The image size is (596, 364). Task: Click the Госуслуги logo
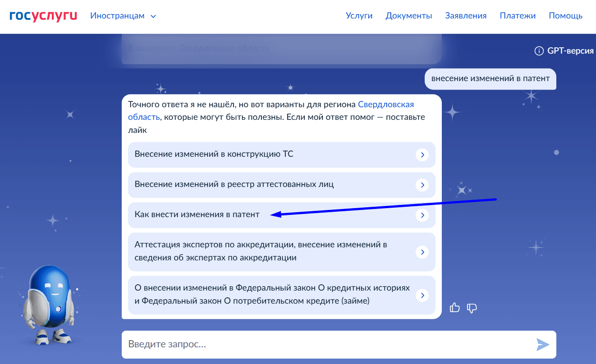(x=43, y=16)
